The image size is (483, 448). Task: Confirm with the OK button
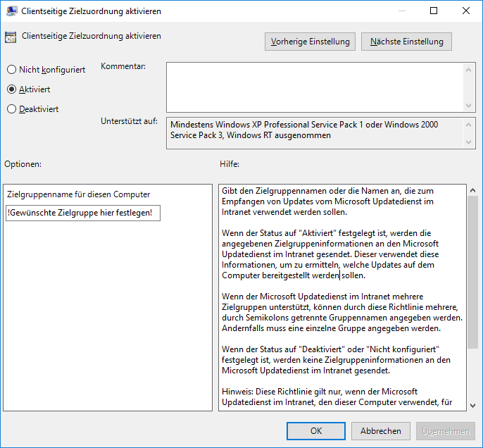316,431
